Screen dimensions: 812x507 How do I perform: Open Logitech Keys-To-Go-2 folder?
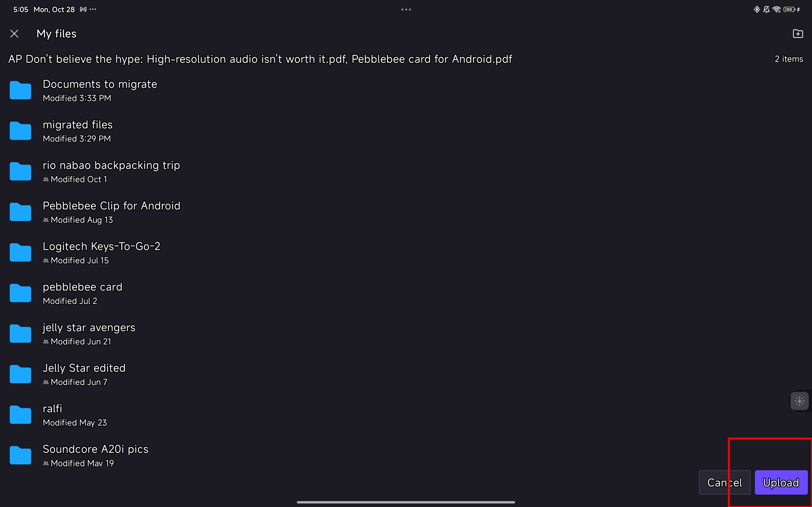[101, 252]
